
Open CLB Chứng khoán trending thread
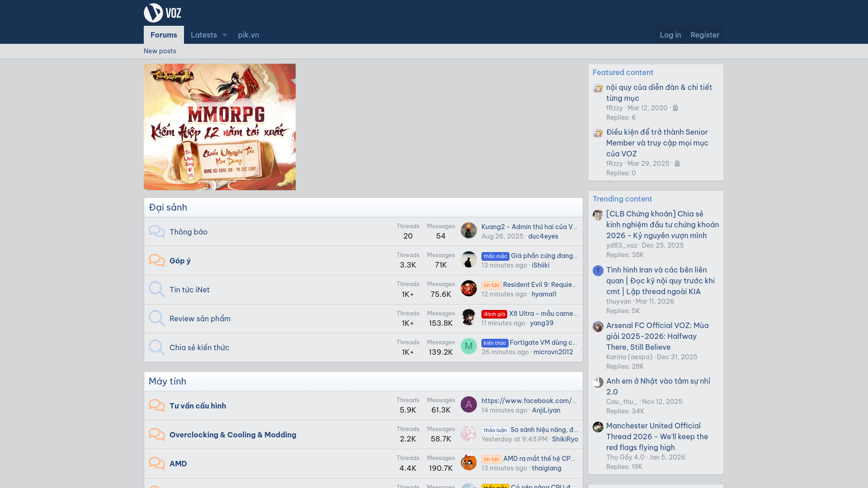coord(663,225)
